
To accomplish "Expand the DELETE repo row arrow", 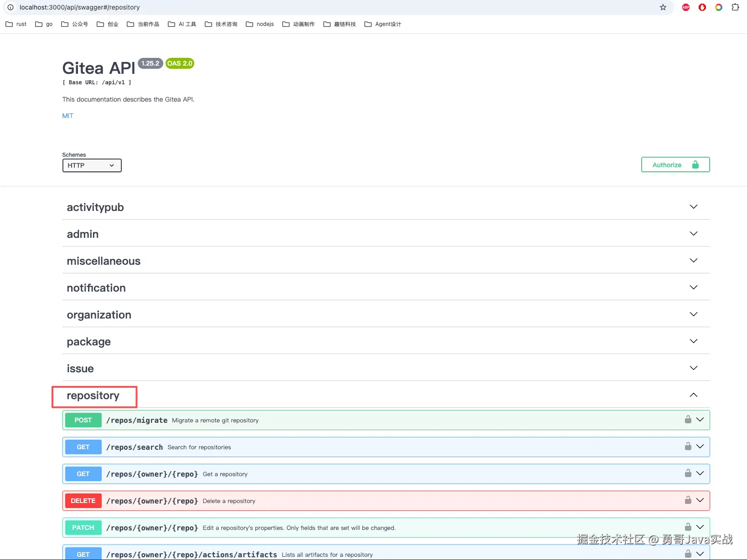I will (700, 500).
